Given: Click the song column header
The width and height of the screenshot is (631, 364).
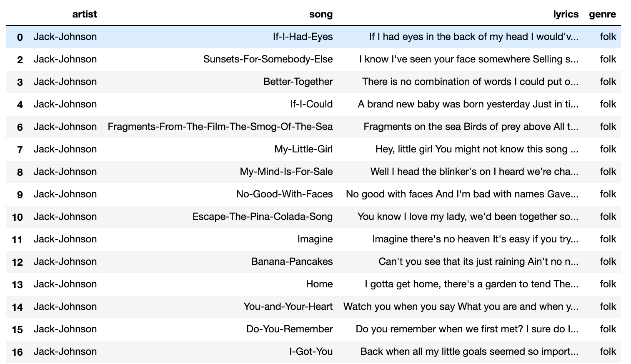Looking at the screenshot, I should (321, 14).
